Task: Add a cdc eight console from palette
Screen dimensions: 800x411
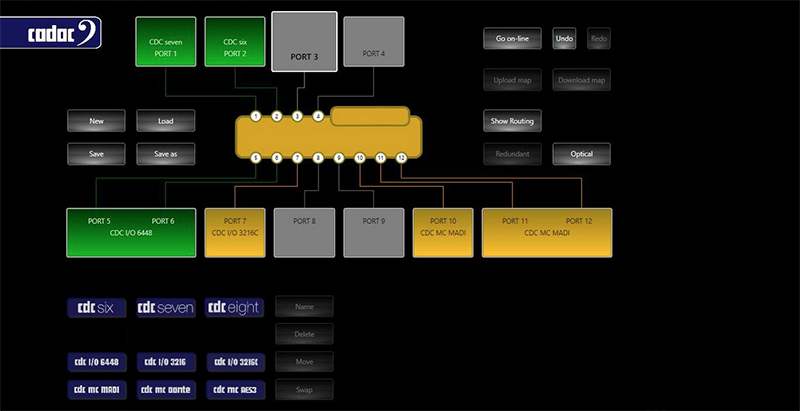Action: 235,307
